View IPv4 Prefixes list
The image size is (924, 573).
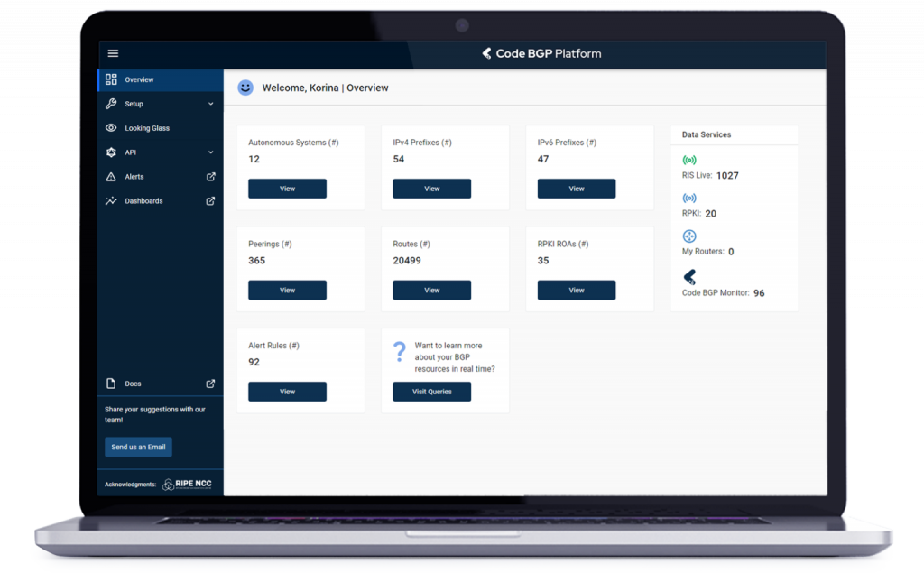[432, 189]
